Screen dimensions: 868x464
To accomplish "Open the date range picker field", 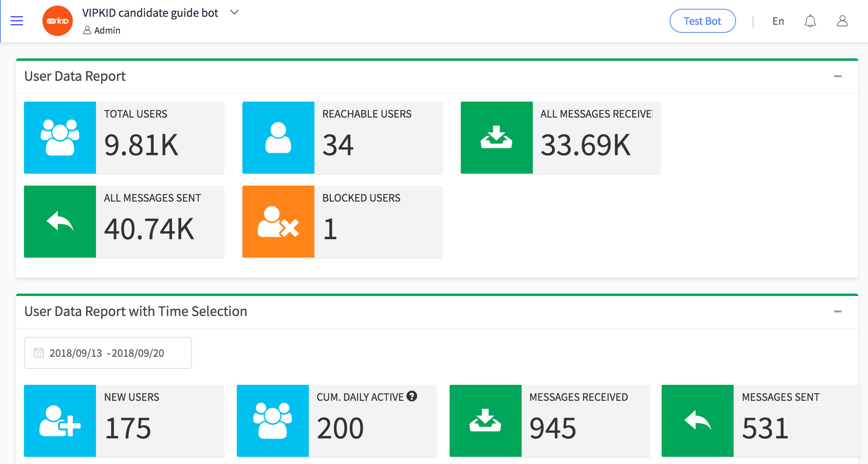I will pos(108,353).
